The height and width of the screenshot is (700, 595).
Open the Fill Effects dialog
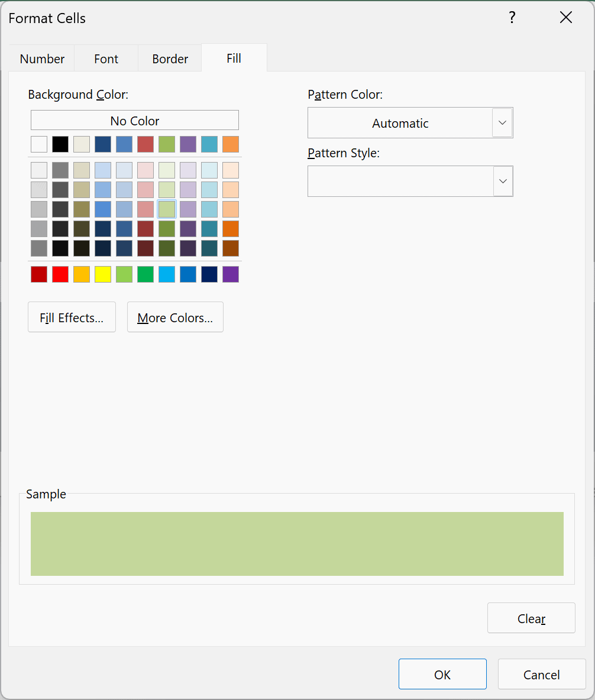(x=72, y=317)
